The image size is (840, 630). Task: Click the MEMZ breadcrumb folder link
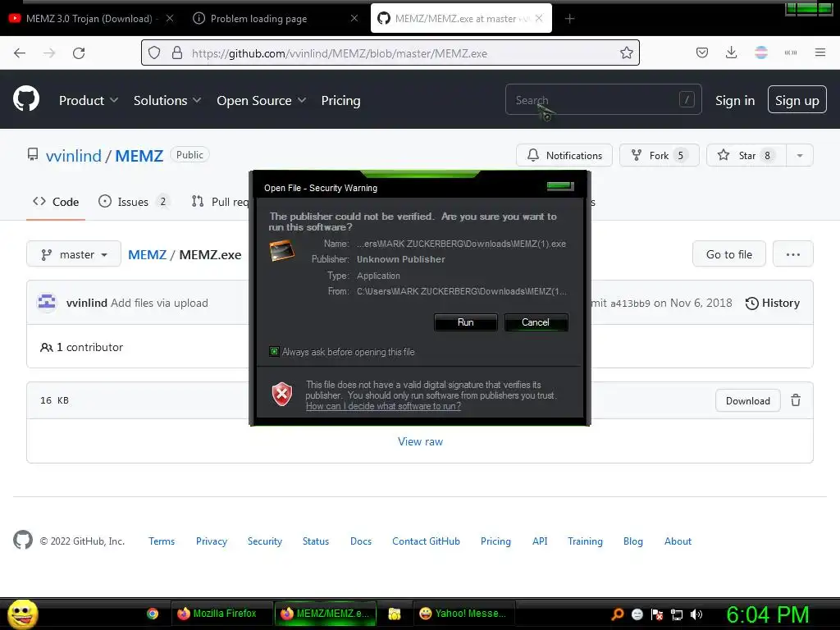click(148, 254)
